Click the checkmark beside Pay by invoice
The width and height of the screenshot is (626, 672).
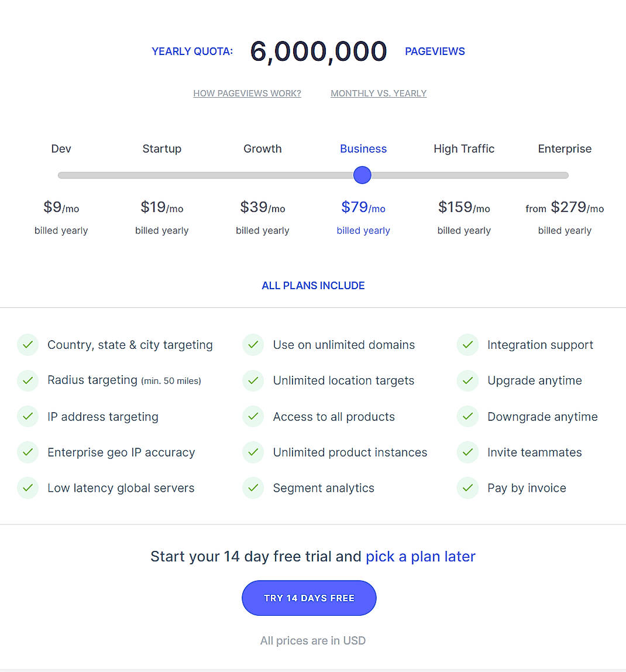[467, 488]
